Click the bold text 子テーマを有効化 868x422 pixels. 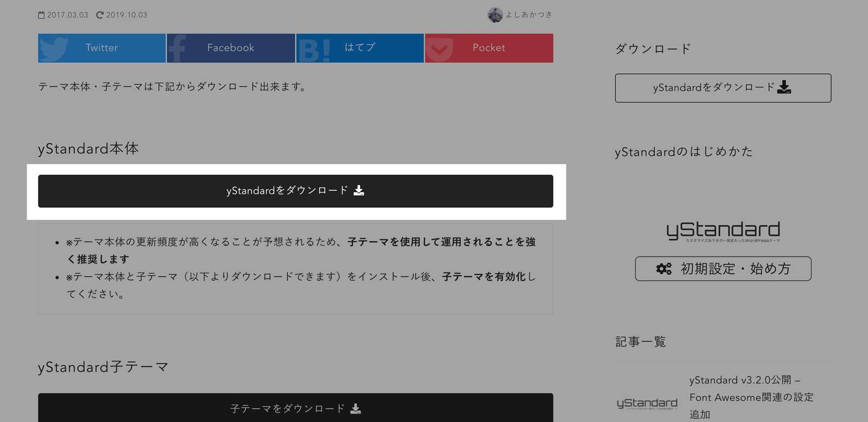tap(484, 276)
